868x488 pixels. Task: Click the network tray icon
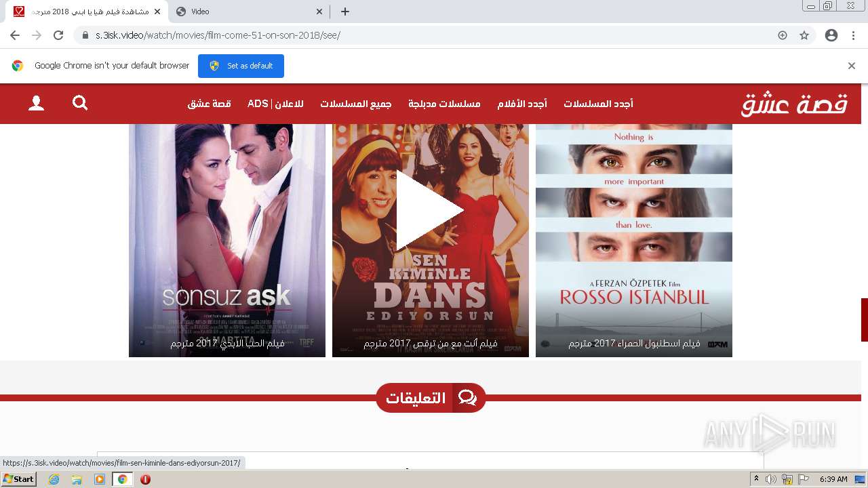(x=787, y=479)
